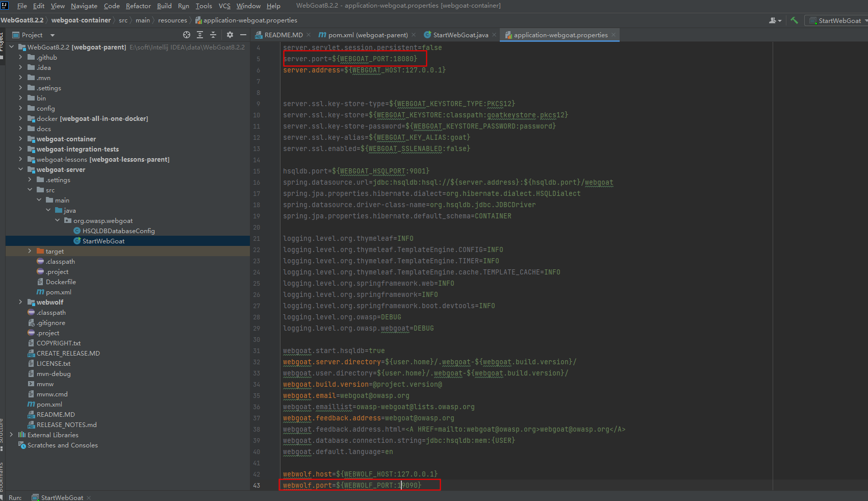
Task: Select StartWebGoat class in project tree
Action: [103, 241]
